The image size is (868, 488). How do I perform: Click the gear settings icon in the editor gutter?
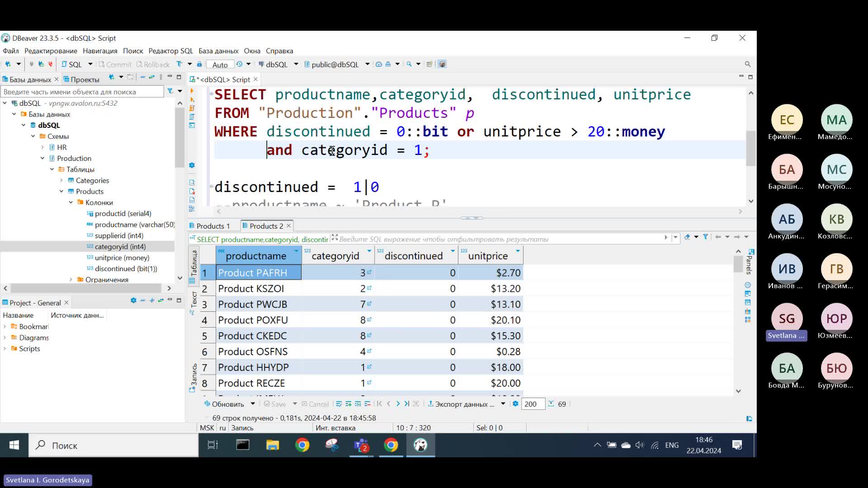tap(192, 165)
